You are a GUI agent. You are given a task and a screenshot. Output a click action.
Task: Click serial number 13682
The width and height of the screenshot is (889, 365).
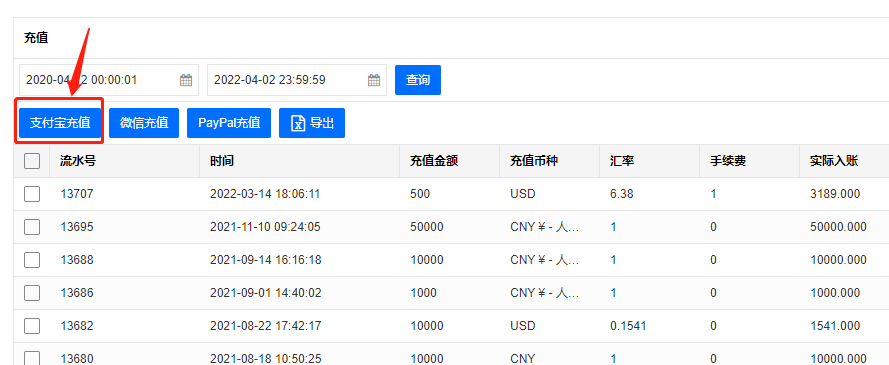[x=77, y=326]
